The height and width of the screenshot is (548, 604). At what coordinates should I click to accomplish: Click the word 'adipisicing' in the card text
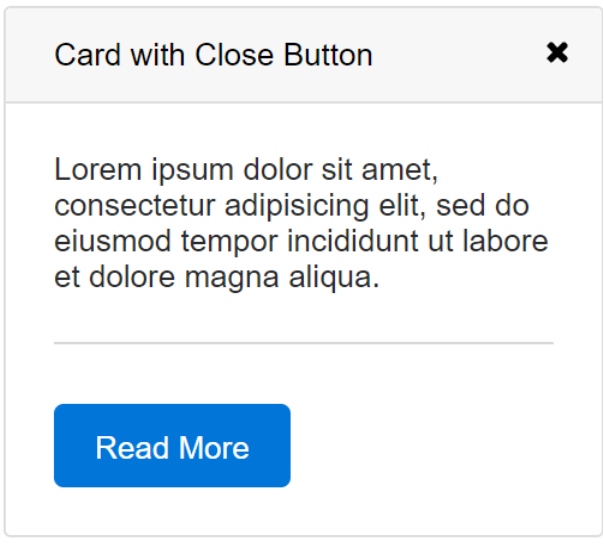point(297,206)
